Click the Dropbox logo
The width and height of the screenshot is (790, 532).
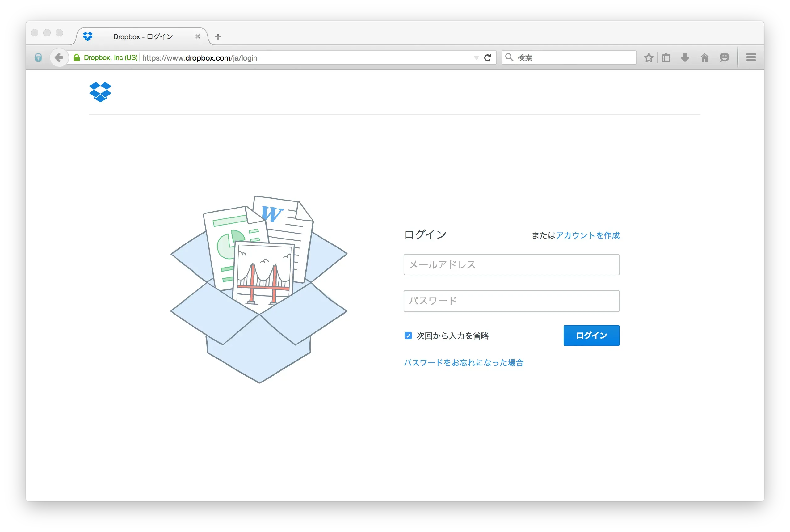pos(100,92)
